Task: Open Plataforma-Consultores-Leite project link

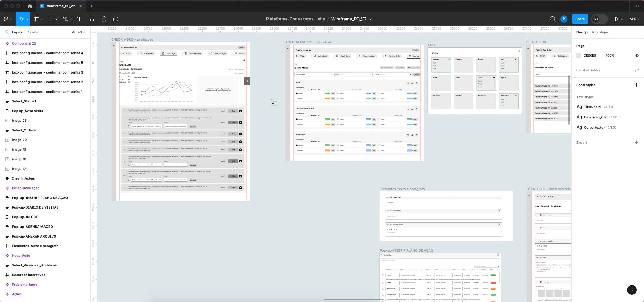Action: point(295,19)
